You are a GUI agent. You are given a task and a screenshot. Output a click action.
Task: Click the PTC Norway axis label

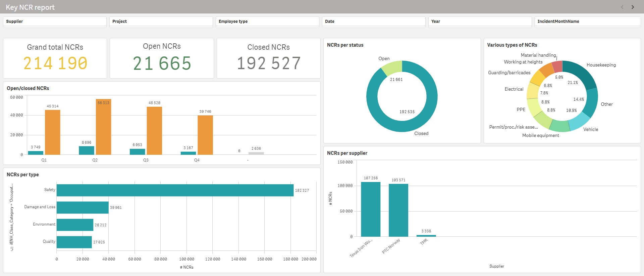pos(391,246)
